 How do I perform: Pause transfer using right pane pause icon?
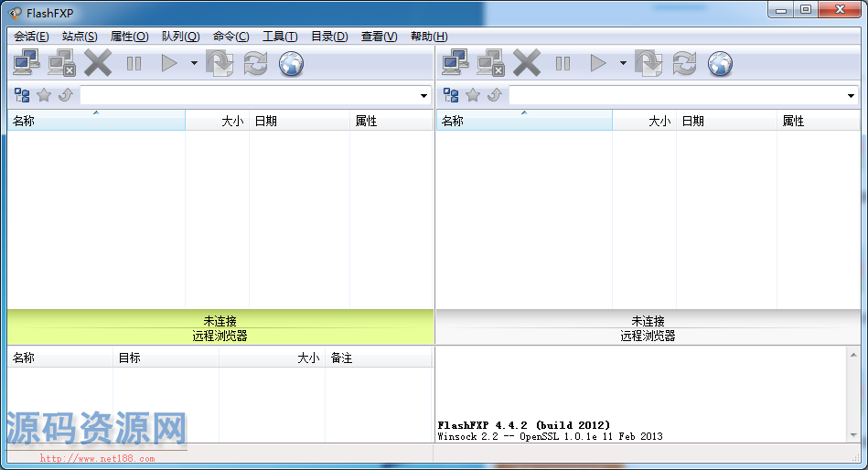click(563, 64)
